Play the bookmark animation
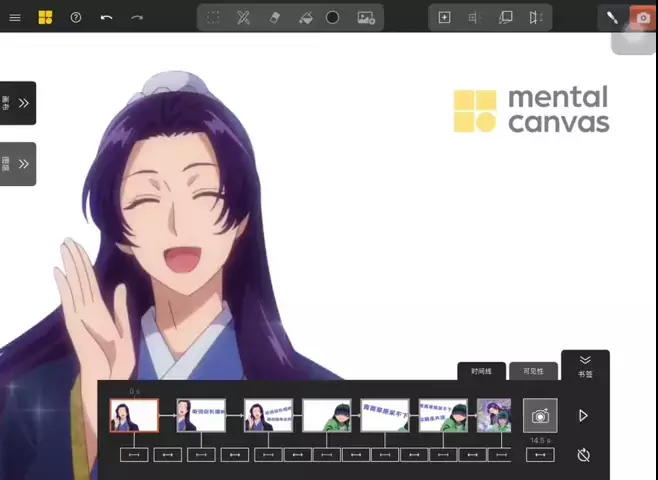This screenshot has width=658, height=480. pos(583,416)
